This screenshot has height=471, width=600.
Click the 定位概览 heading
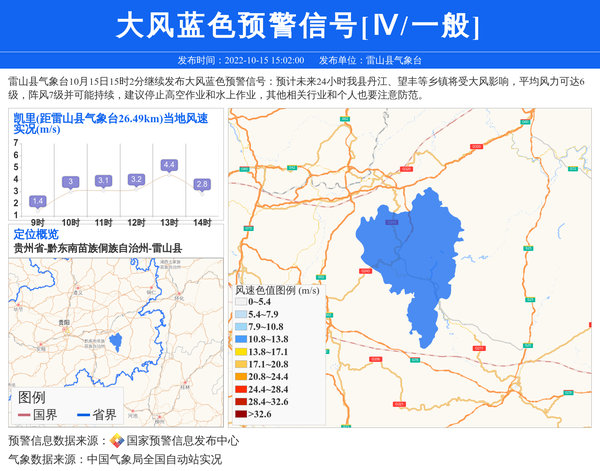pos(36,234)
